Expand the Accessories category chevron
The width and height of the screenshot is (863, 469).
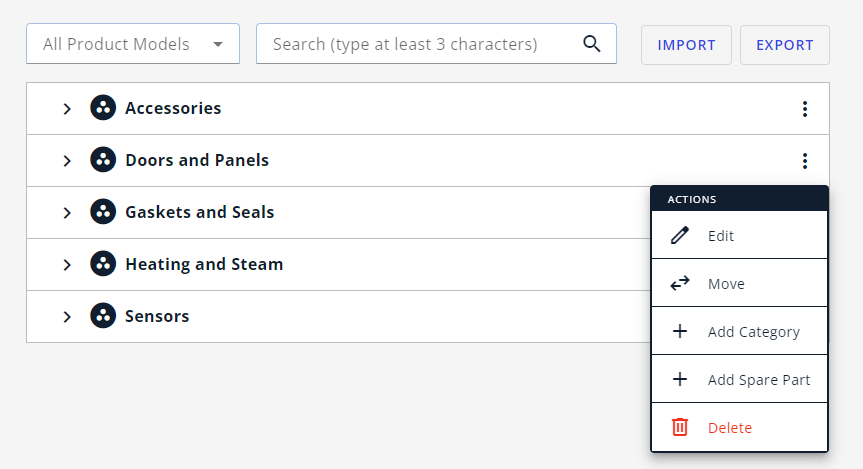point(67,109)
